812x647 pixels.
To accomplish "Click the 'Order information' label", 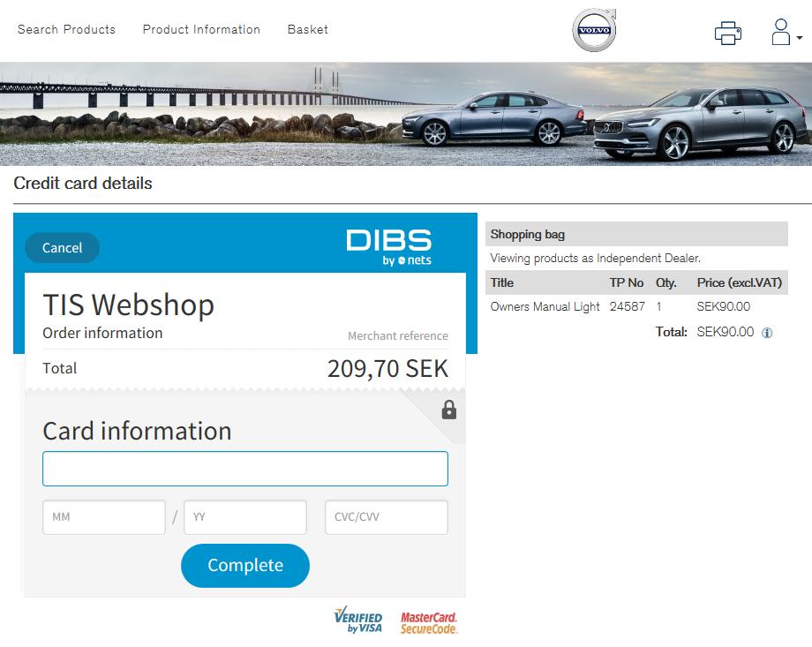I will point(102,333).
